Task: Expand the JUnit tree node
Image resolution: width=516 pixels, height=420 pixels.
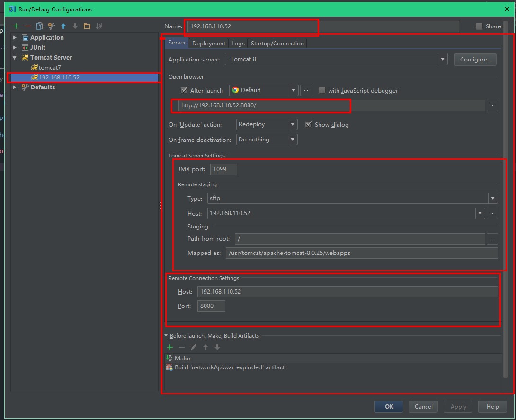Action: click(x=15, y=48)
